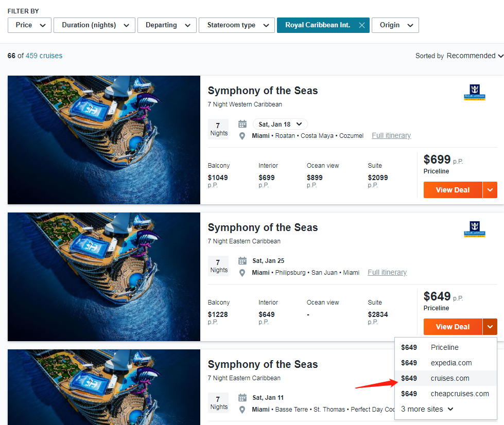Click Royal Caribbean logo on Jan 25 card
Image resolution: width=504 pixels, height=425 pixels.
(475, 229)
